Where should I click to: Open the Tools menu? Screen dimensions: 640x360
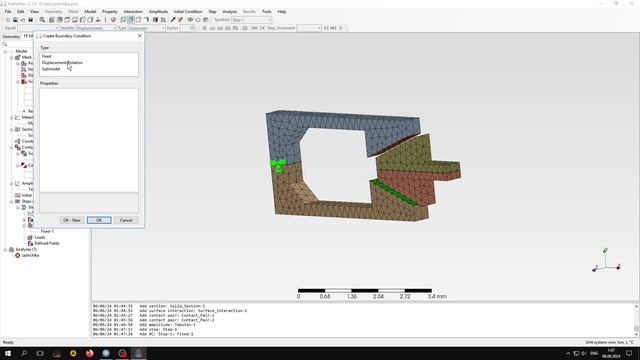click(x=267, y=11)
